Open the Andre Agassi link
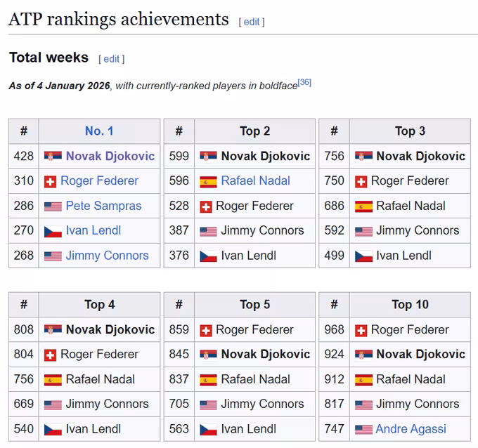This screenshot has height=448, width=478. tap(411, 429)
